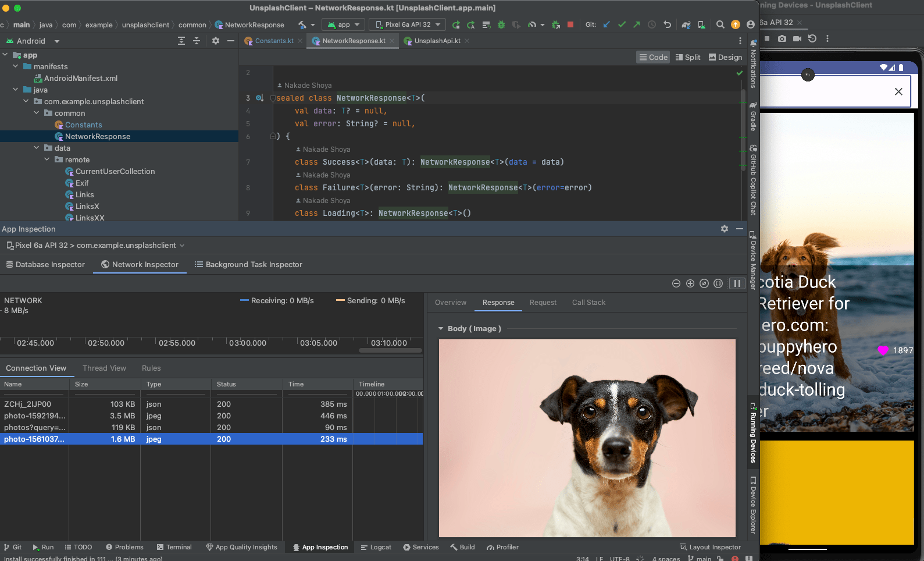Zoom in on the network timeline
Viewport: 924px width, 561px height.
690,283
